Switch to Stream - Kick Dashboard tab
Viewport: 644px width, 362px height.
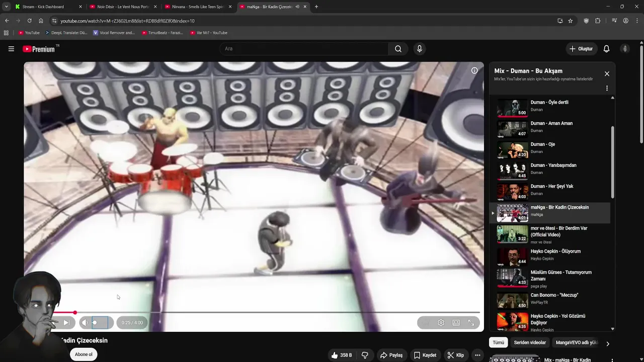(x=48, y=7)
